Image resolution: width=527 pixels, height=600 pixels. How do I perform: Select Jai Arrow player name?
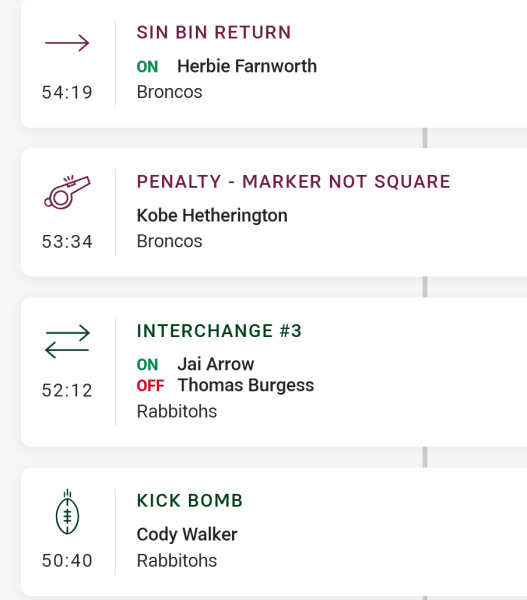pyautogui.click(x=215, y=364)
